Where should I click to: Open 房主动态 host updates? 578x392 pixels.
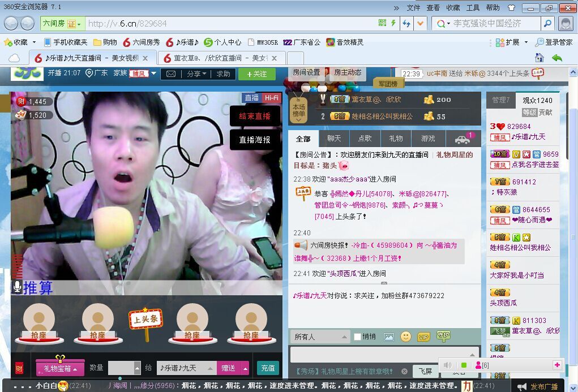click(348, 72)
